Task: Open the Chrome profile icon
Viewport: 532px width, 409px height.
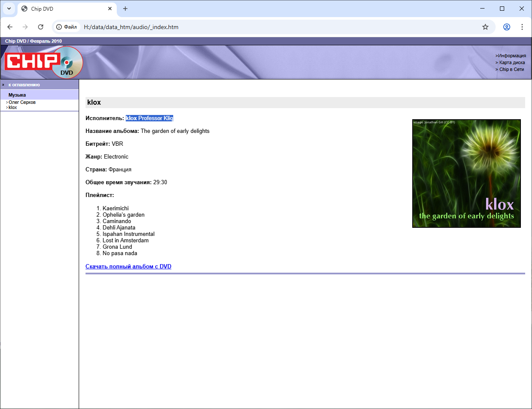Action: [x=507, y=27]
